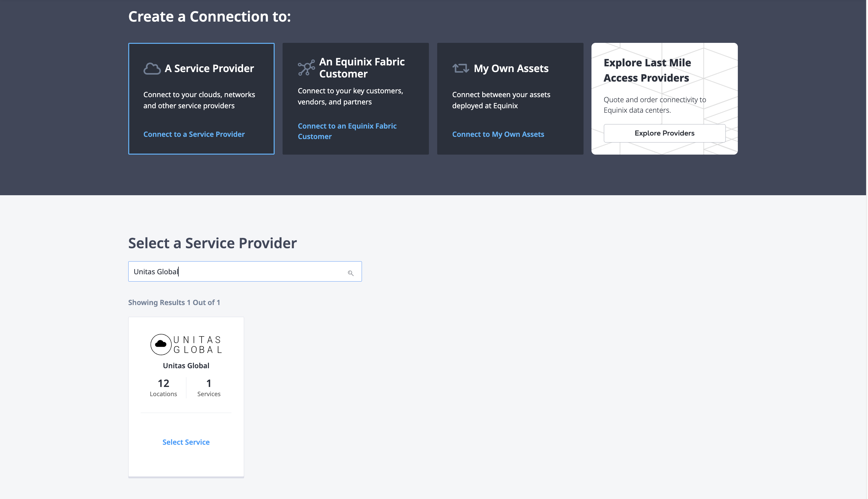Image resolution: width=868 pixels, height=499 pixels.
Task: Click the 12 Locations count
Action: [x=163, y=388]
